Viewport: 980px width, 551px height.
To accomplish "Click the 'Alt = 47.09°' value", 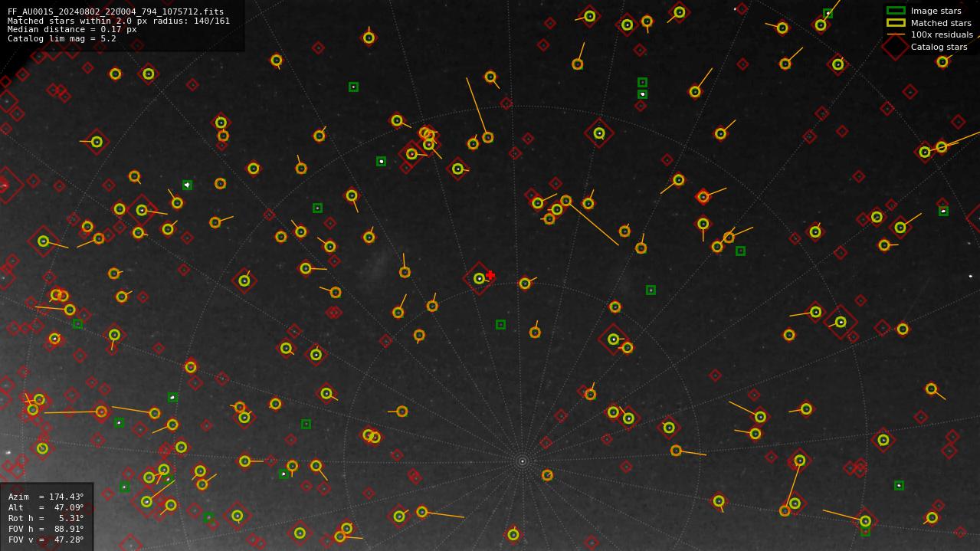I will (46, 507).
